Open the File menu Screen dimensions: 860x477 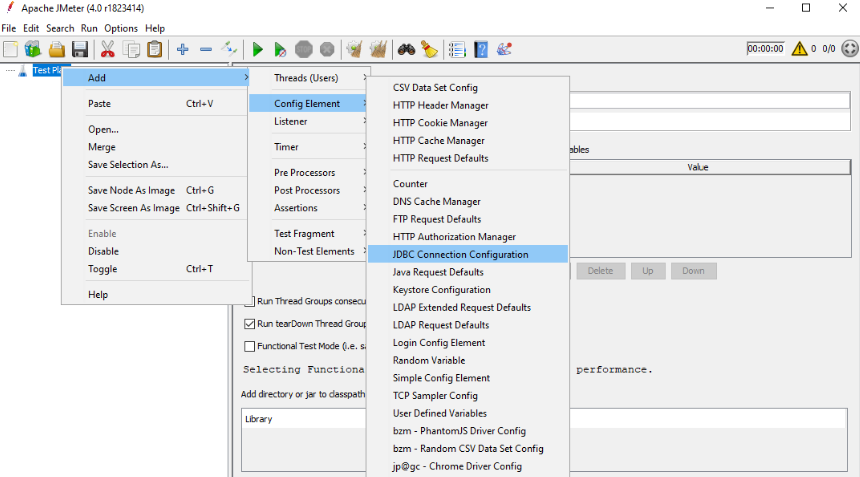tap(9, 29)
